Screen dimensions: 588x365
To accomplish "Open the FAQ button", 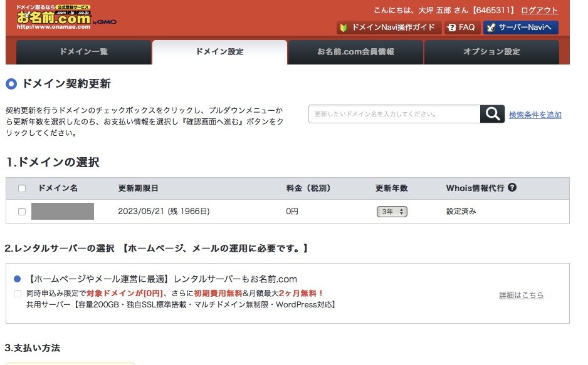I will (x=462, y=28).
